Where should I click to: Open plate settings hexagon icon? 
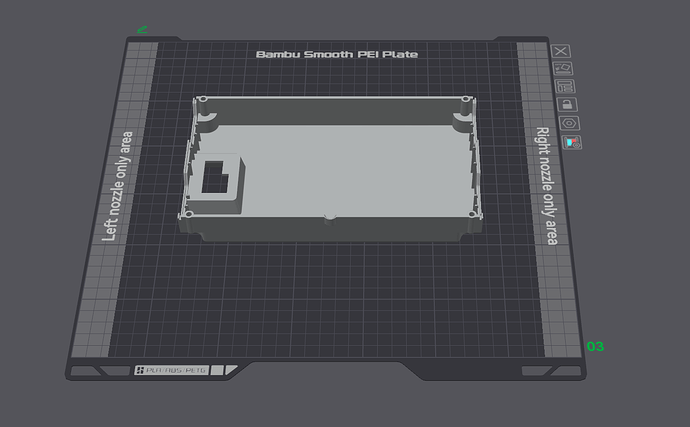[x=569, y=123]
